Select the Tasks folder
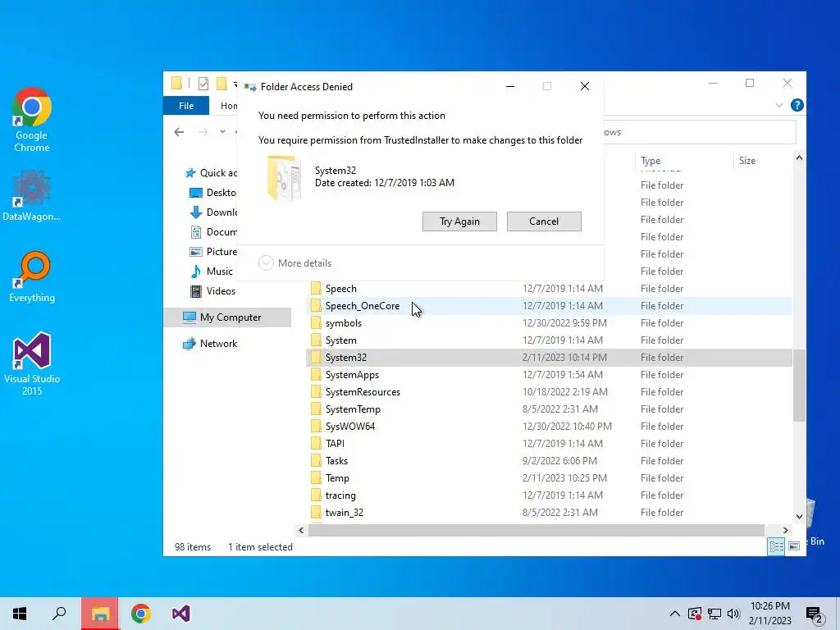 tap(549, 461)
